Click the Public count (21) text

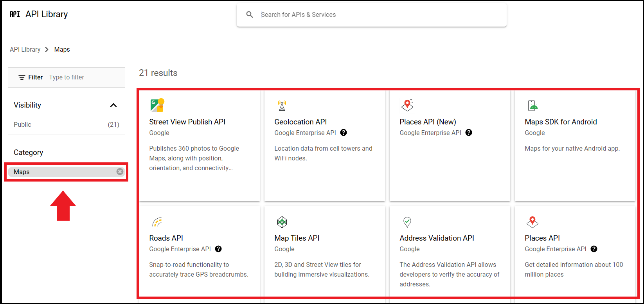[x=113, y=124]
